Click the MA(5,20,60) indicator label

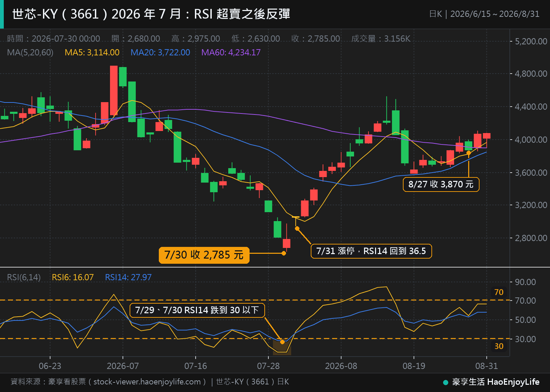pos(30,52)
